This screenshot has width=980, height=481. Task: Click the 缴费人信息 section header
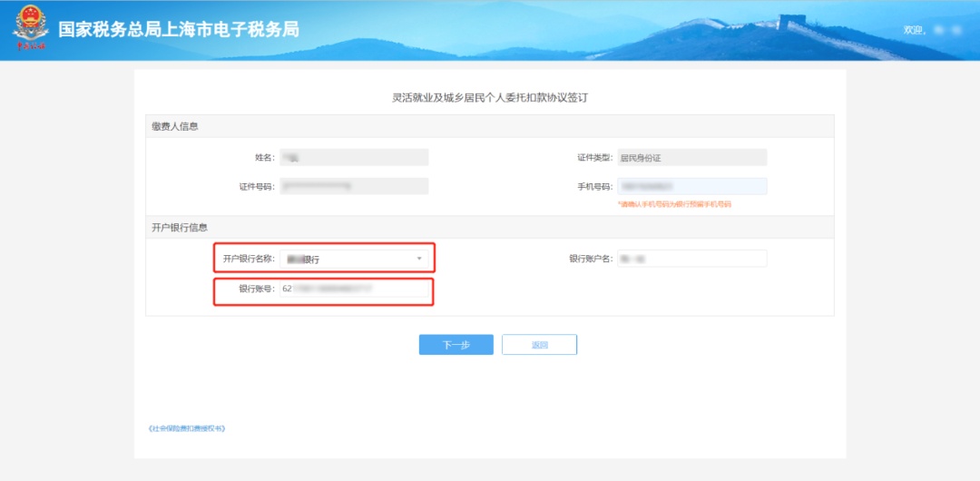175,126
